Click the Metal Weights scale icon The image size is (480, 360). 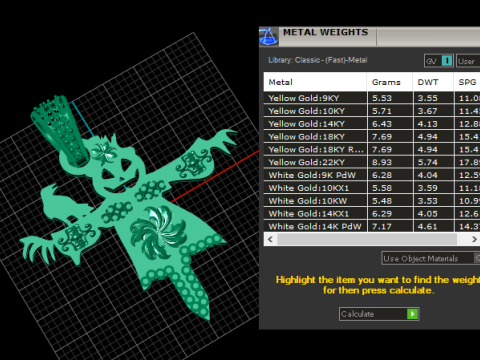[x=268, y=36]
